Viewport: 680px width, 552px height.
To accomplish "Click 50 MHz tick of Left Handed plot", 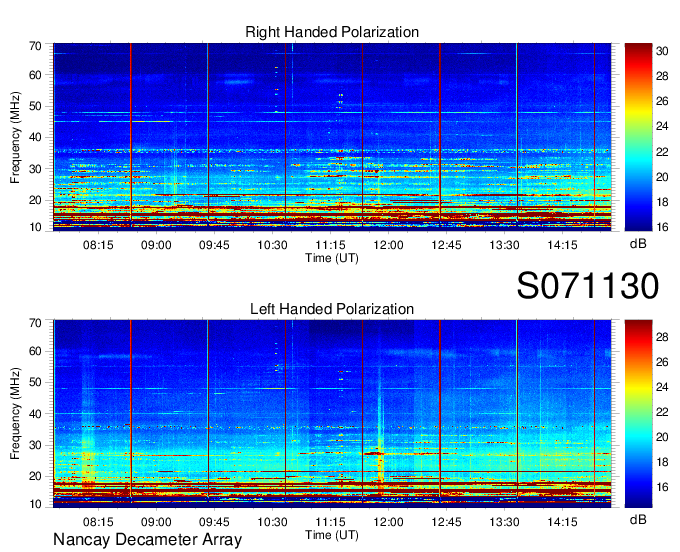I will (35, 382).
